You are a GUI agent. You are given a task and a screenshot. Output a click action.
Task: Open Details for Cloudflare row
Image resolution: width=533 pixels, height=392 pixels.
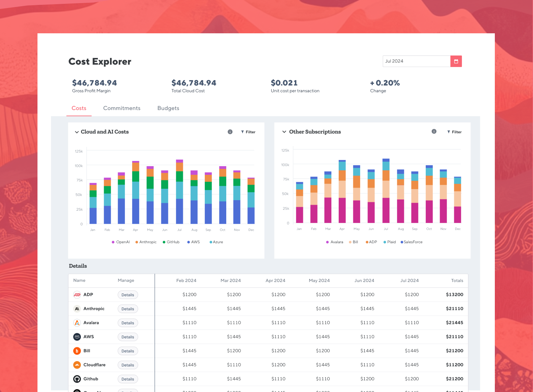(x=128, y=365)
